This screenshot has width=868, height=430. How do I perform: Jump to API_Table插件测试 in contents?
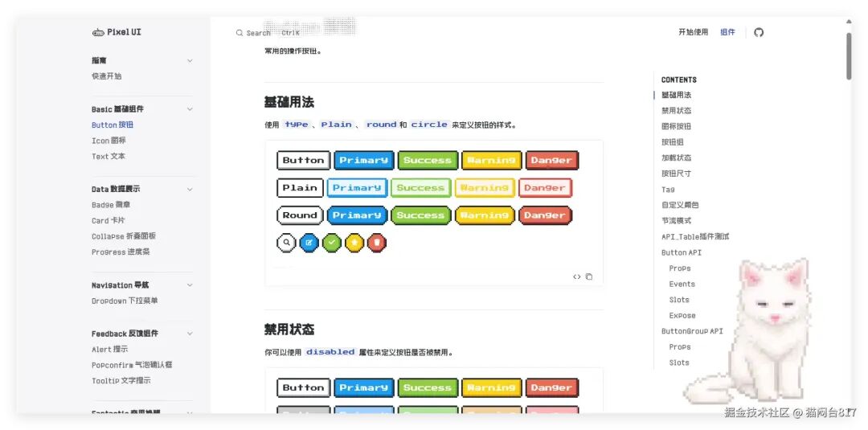tap(695, 236)
